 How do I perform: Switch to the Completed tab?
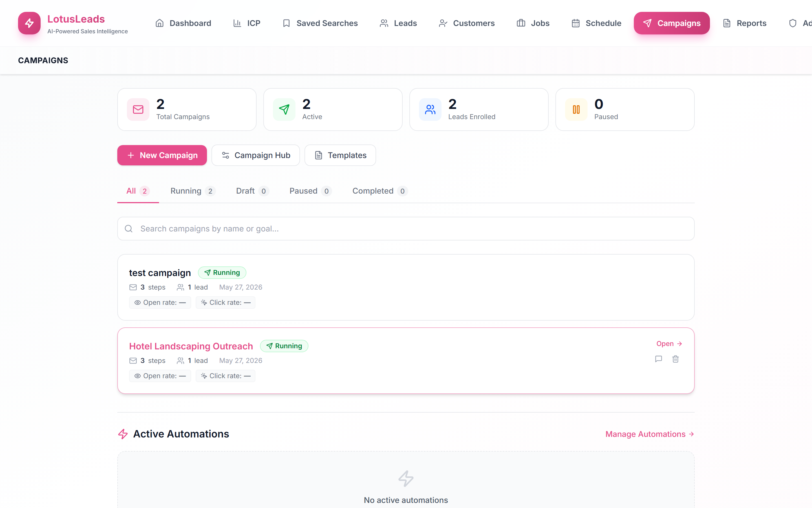coord(380,191)
